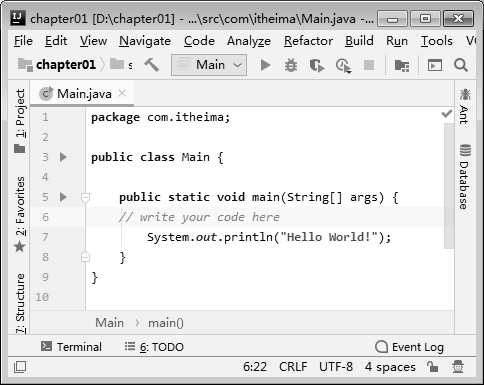Collapse main method fold marker at line 5
The width and height of the screenshot is (484, 385).
[85, 198]
